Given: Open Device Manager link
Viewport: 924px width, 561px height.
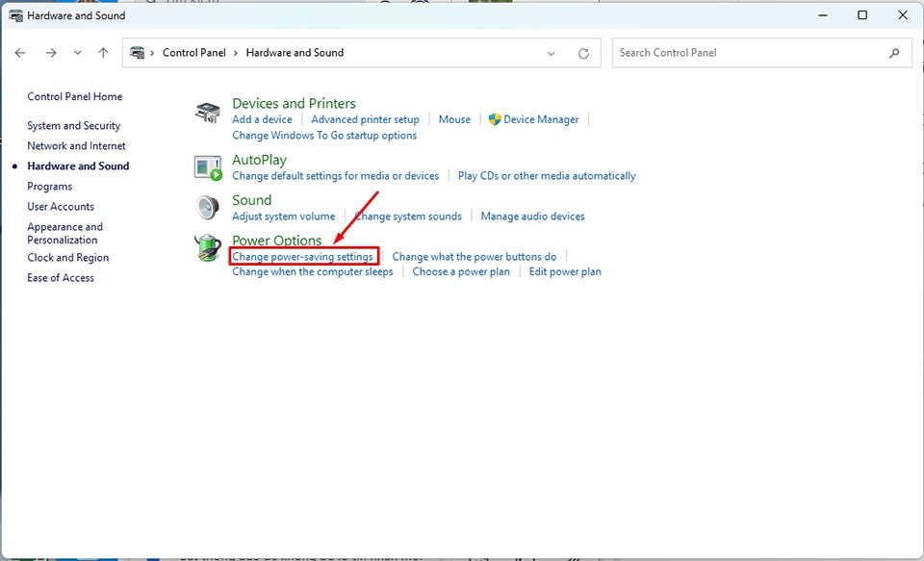Looking at the screenshot, I should 541,119.
